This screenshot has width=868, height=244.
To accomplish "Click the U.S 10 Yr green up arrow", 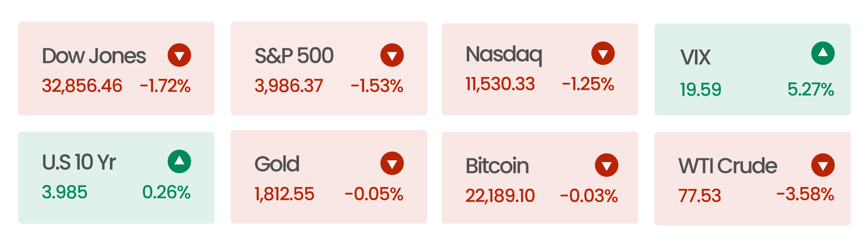I will pyautogui.click(x=179, y=161).
